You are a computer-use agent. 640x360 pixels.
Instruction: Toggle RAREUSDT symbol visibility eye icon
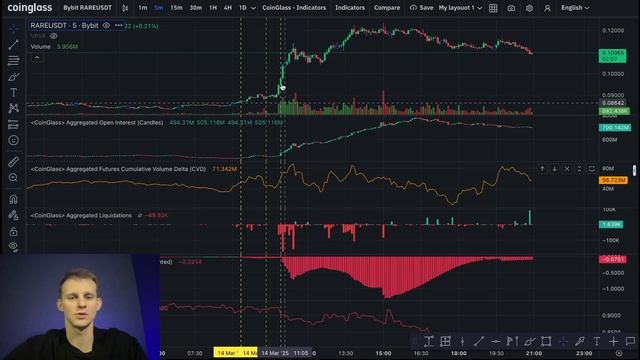(x=106, y=25)
